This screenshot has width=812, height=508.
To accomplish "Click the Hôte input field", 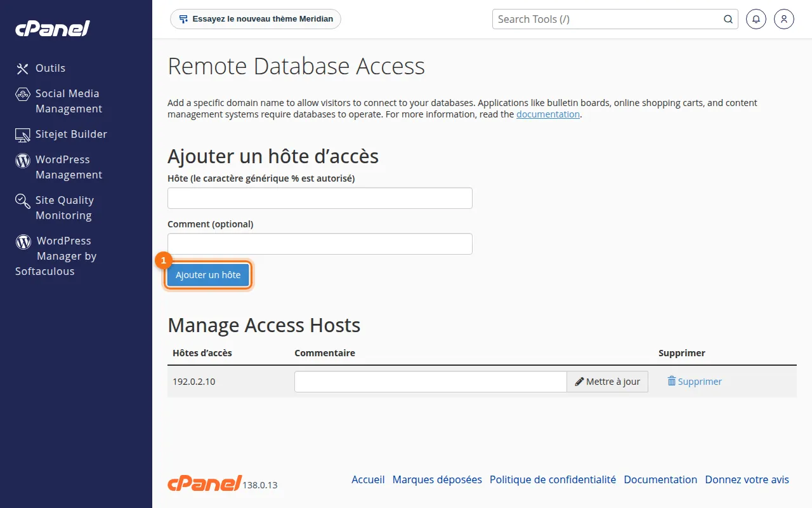I will coord(320,198).
